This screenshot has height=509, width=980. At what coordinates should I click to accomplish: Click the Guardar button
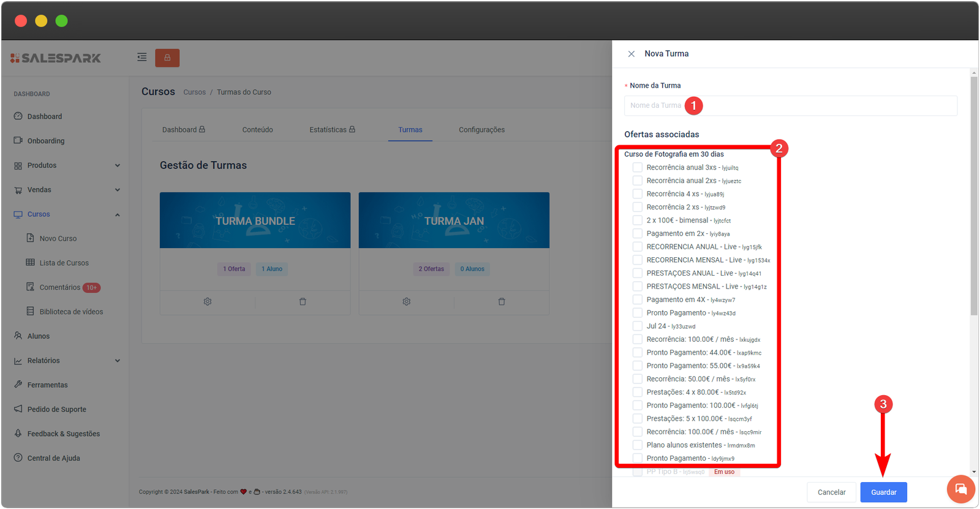883,492
